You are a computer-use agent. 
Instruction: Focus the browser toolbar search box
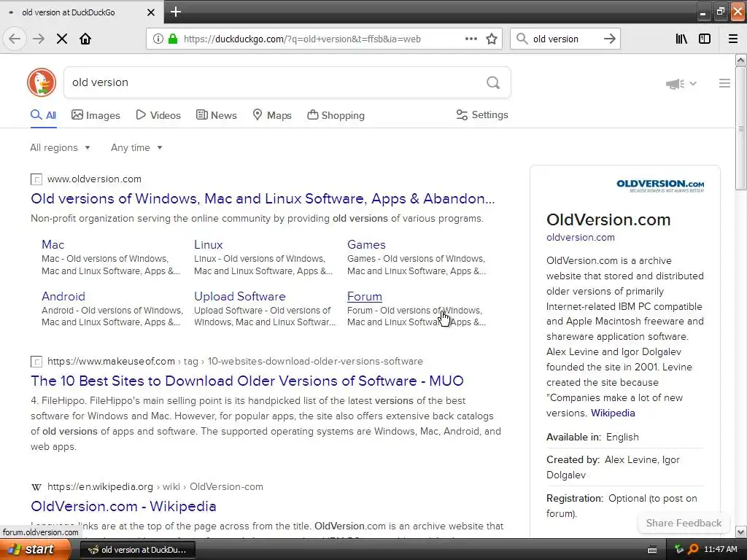pos(565,39)
